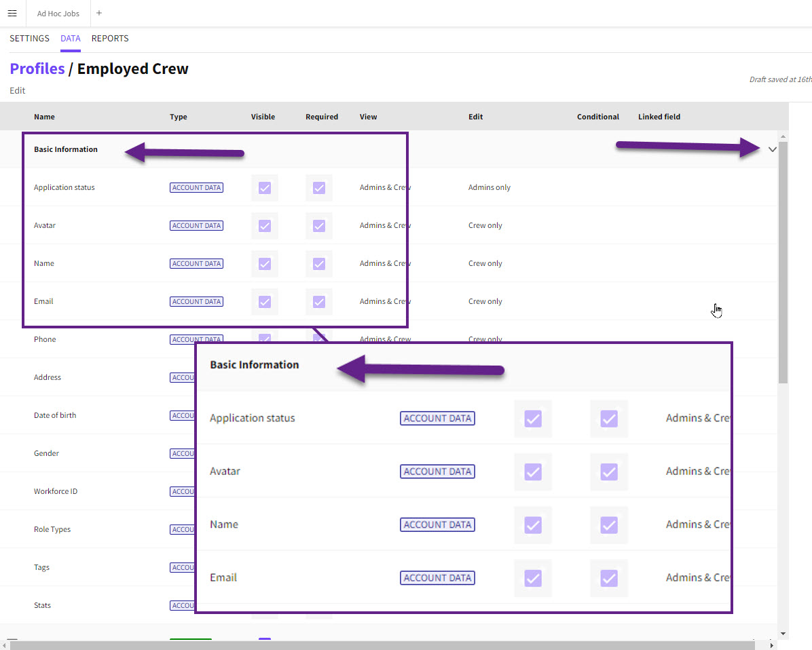Go back via the Profiles breadcrumb link
Image resolution: width=812 pixels, height=650 pixels.
click(x=37, y=69)
